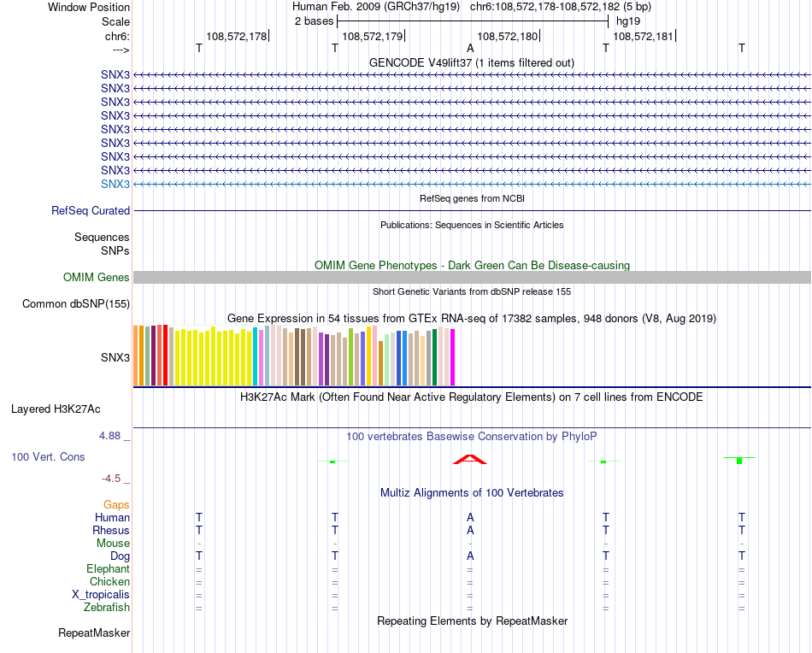Open 'Multiz Alignments of 100 Vertebrates' title
The image size is (812, 653).
point(472,493)
